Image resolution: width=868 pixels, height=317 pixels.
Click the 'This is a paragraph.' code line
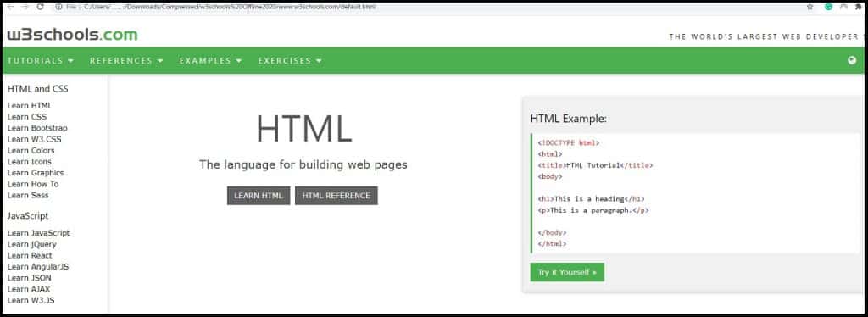tap(593, 210)
